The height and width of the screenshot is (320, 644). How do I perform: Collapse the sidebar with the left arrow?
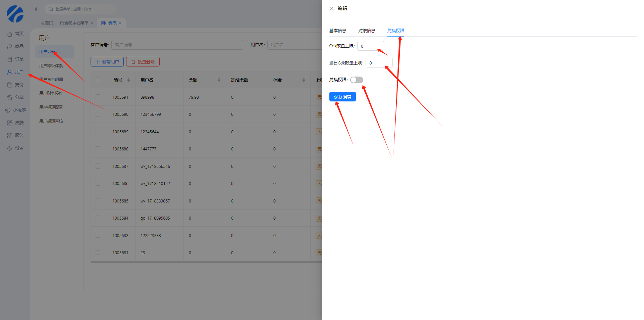pyautogui.click(x=36, y=9)
